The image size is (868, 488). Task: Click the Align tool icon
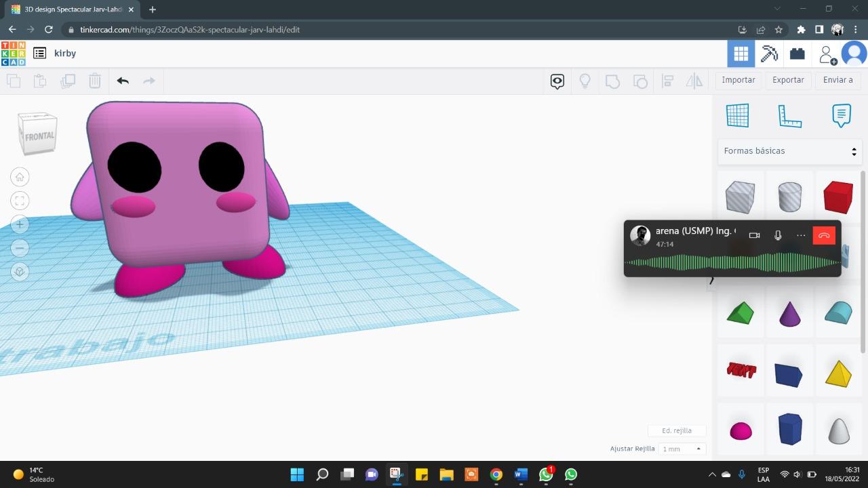(x=667, y=81)
